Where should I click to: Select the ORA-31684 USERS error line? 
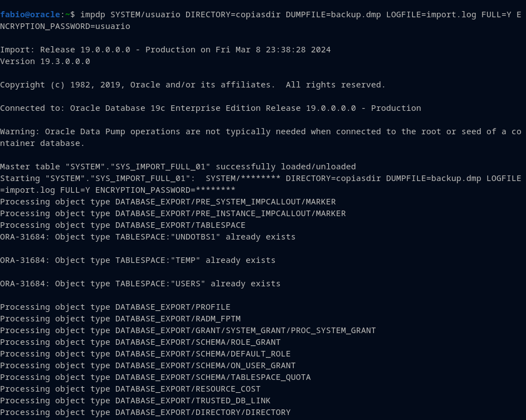[140, 284]
